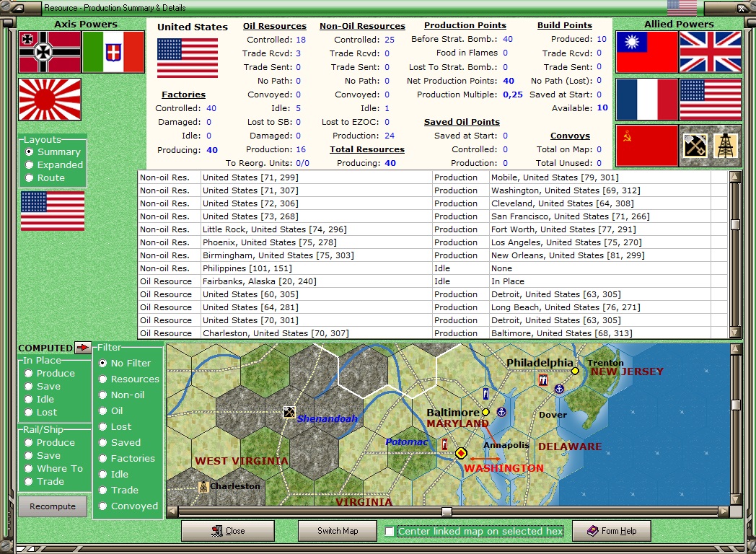The image size is (756, 554).
Task: Click the Switch Map button
Action: (338, 531)
